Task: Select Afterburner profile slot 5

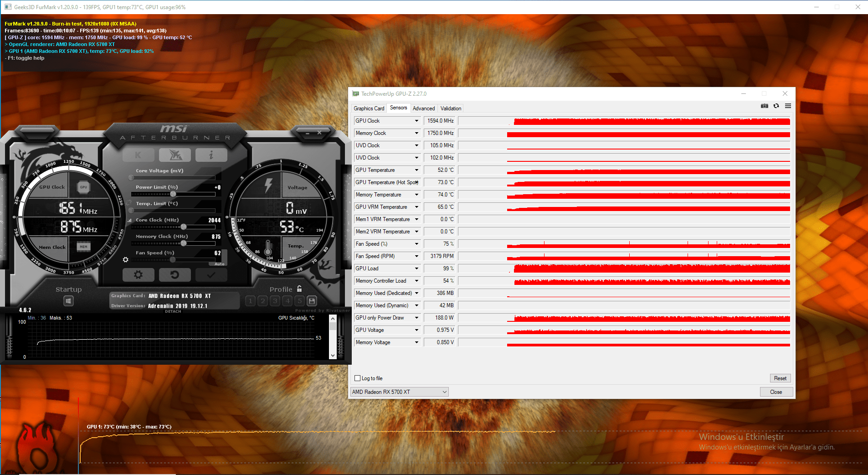Action: pyautogui.click(x=299, y=301)
